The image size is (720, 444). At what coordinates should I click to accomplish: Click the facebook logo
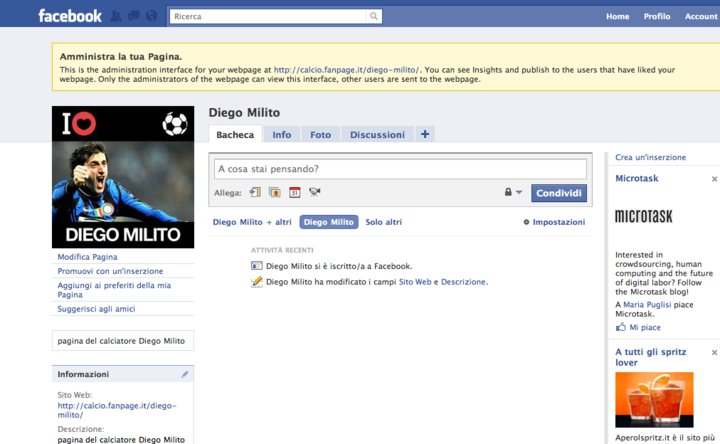tap(70, 16)
